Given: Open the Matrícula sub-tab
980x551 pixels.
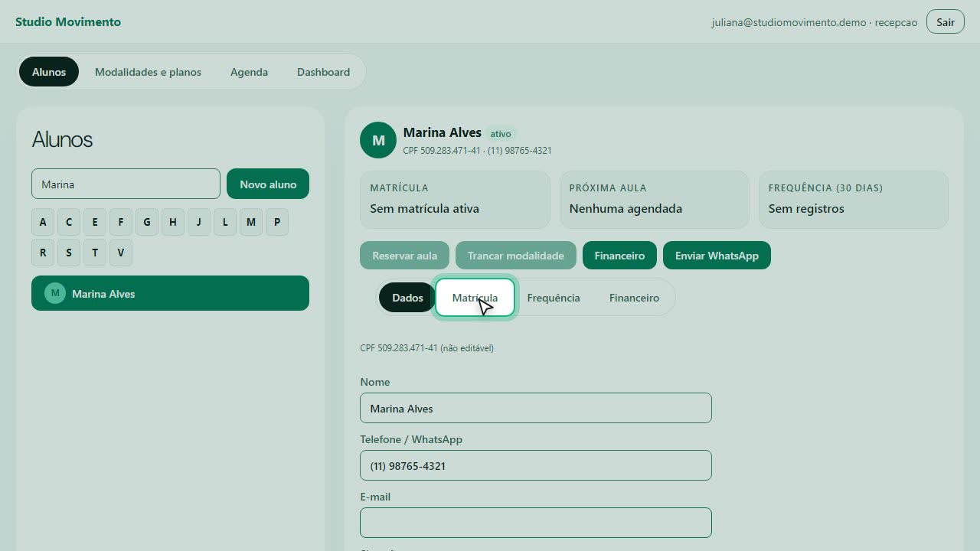Looking at the screenshot, I should [475, 298].
